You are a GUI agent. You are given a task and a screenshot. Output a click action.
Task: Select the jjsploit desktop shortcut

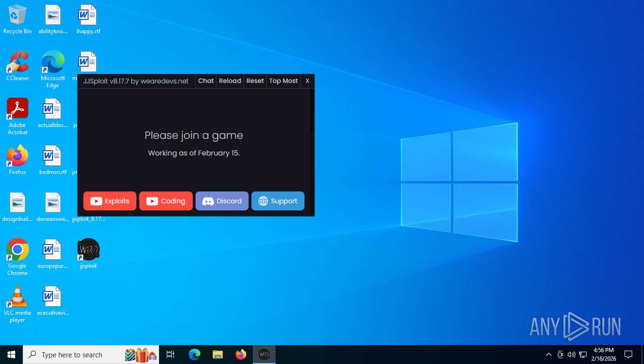click(x=88, y=254)
